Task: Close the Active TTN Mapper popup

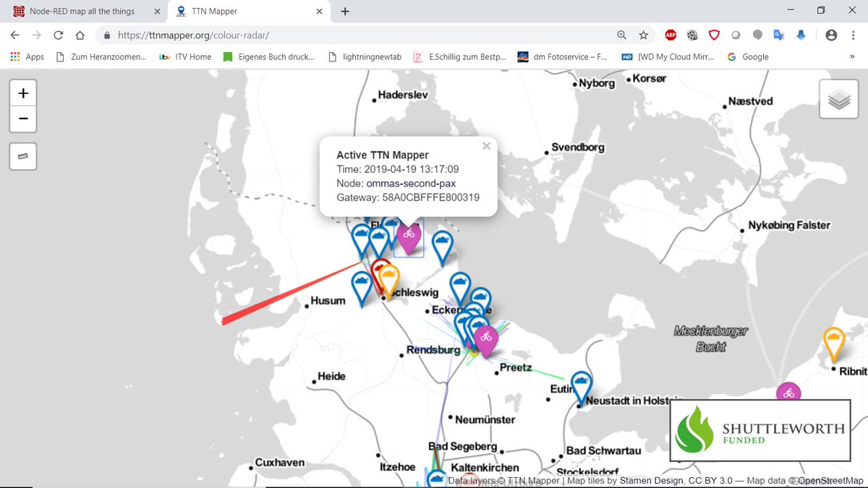Action: (x=487, y=146)
